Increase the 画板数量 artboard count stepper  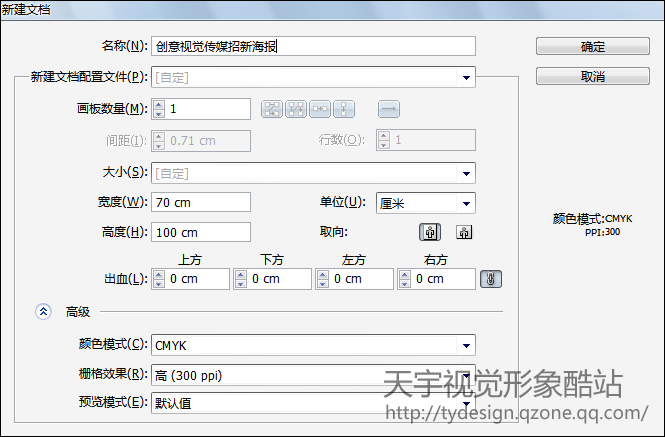(x=159, y=105)
